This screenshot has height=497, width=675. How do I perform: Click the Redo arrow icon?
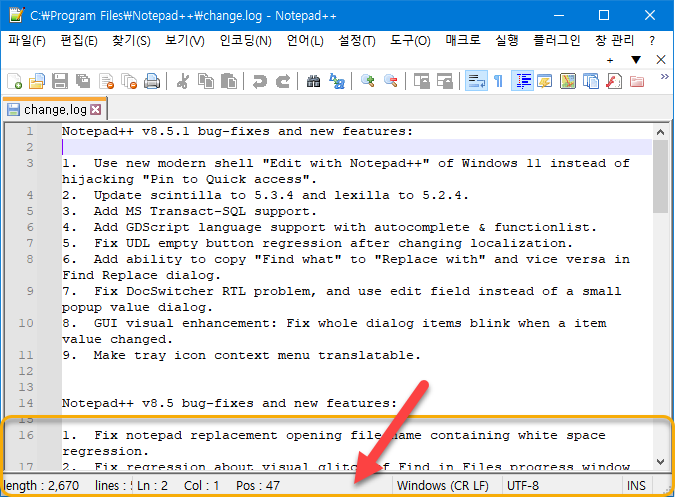click(283, 81)
